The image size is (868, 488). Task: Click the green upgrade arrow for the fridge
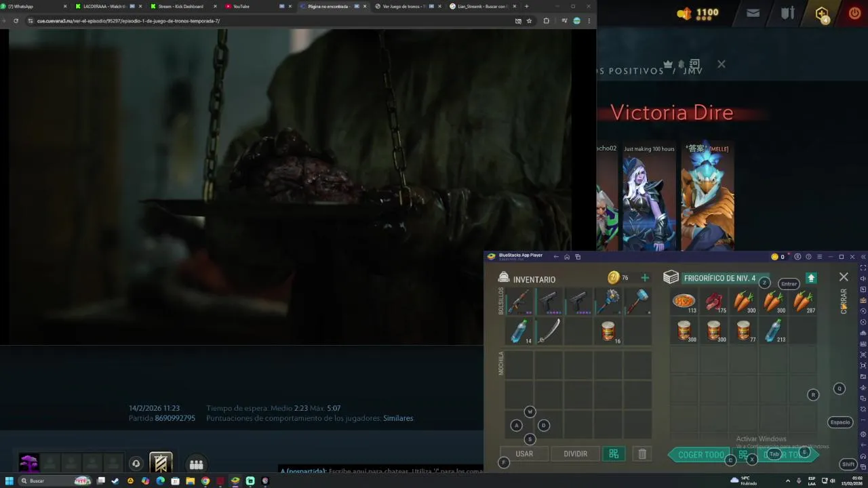tap(811, 278)
